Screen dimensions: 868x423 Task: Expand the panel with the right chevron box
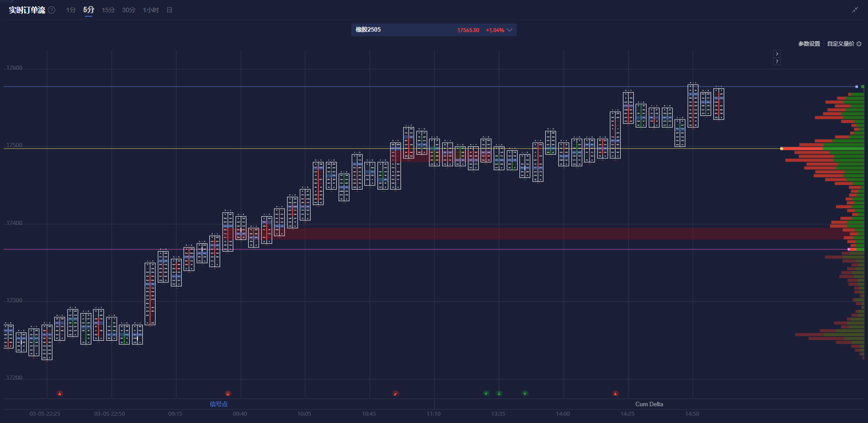pos(777,54)
